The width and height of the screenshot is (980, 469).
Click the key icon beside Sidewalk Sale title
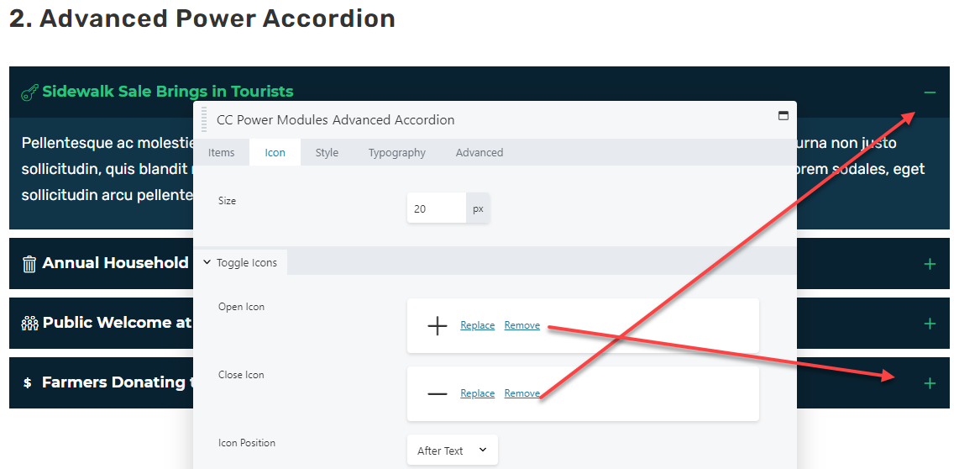pos(29,92)
